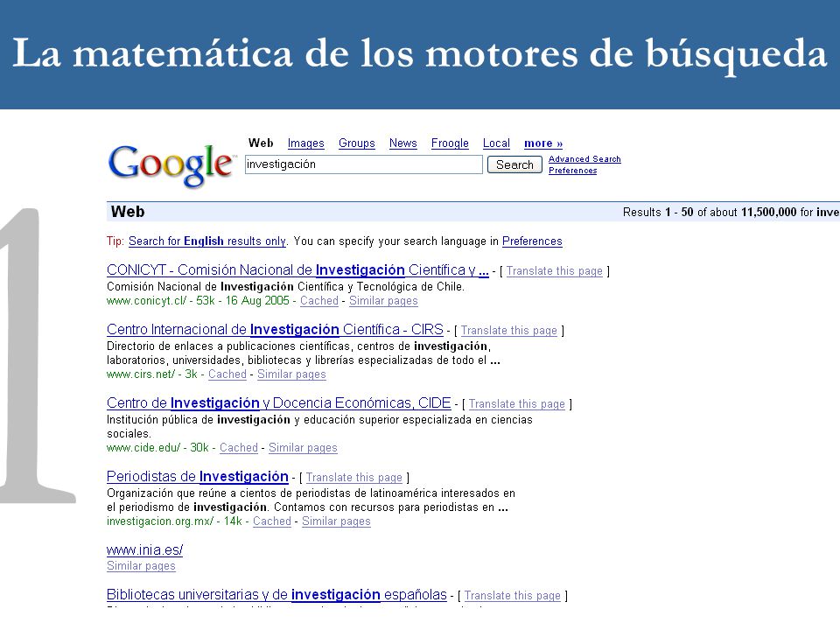Open the Groups search tab
The height and width of the screenshot is (630, 840).
pos(357,143)
